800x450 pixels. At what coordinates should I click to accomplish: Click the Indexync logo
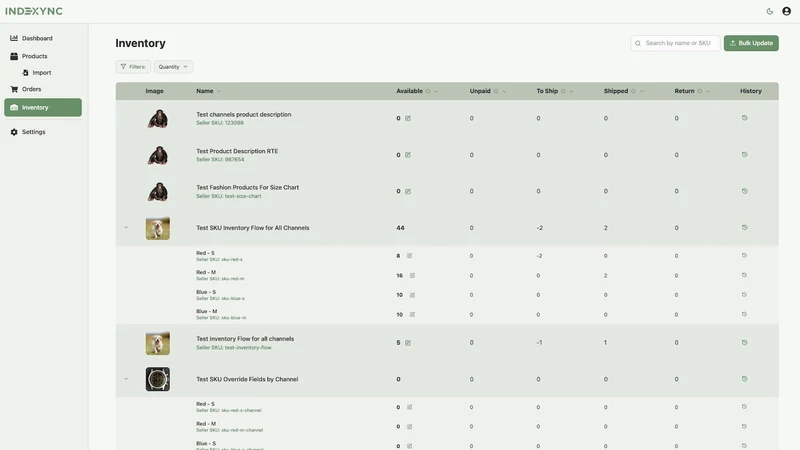[34, 11]
